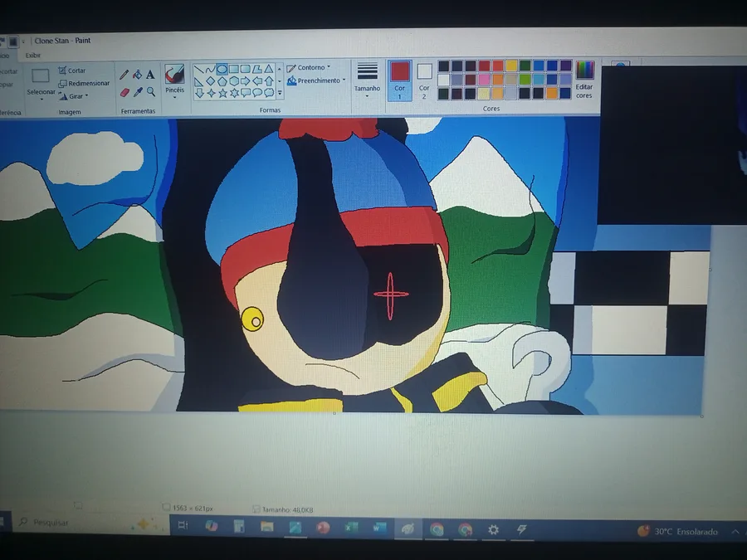Pick the dark green top-row swatch

(525, 66)
